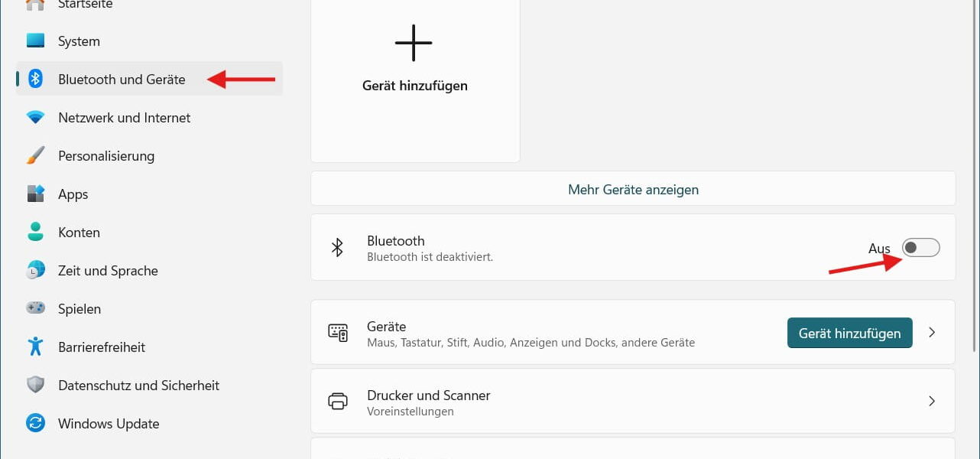Click the Spielen gamepad icon
The image size is (980, 459).
click(35, 308)
